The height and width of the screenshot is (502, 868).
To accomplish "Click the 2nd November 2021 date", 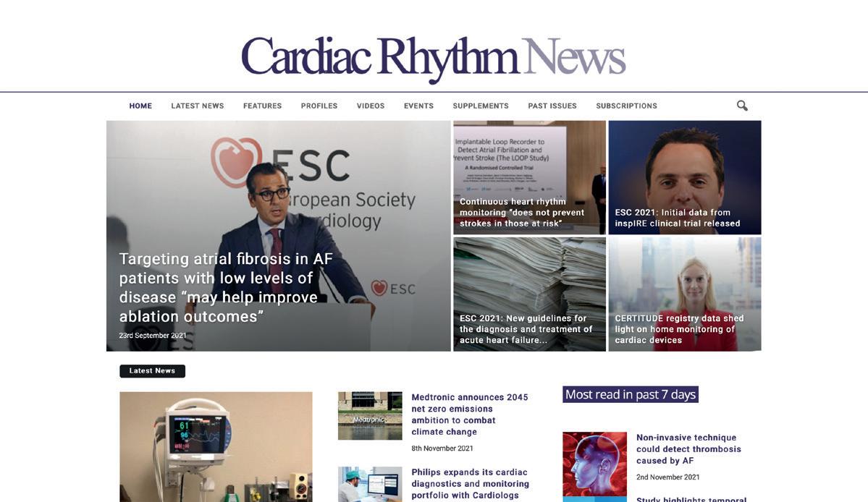I will click(x=667, y=477).
